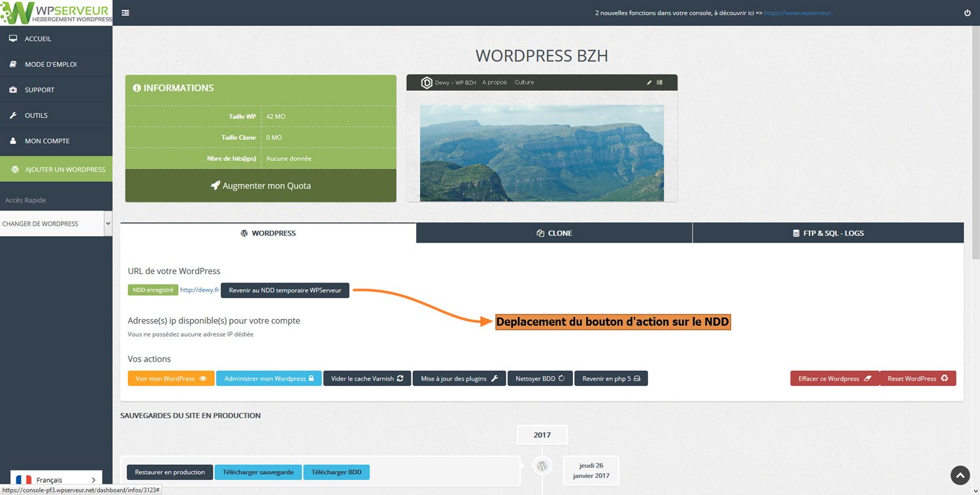
Task: Switch to the FTP & SQL - Logs tab
Action: pyautogui.click(x=828, y=233)
